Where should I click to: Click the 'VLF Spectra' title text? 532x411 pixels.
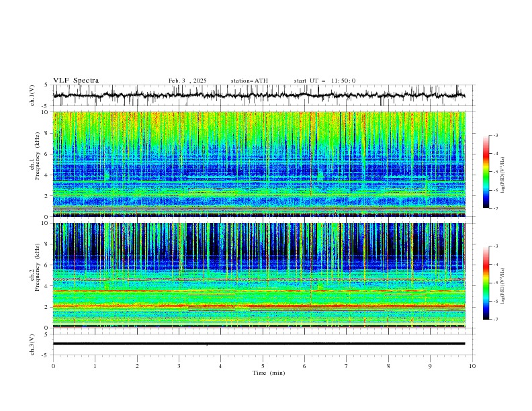click(x=76, y=81)
